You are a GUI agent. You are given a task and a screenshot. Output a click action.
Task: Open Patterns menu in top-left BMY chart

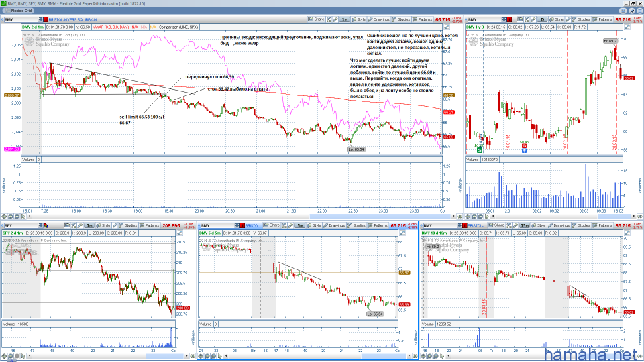(423, 19)
